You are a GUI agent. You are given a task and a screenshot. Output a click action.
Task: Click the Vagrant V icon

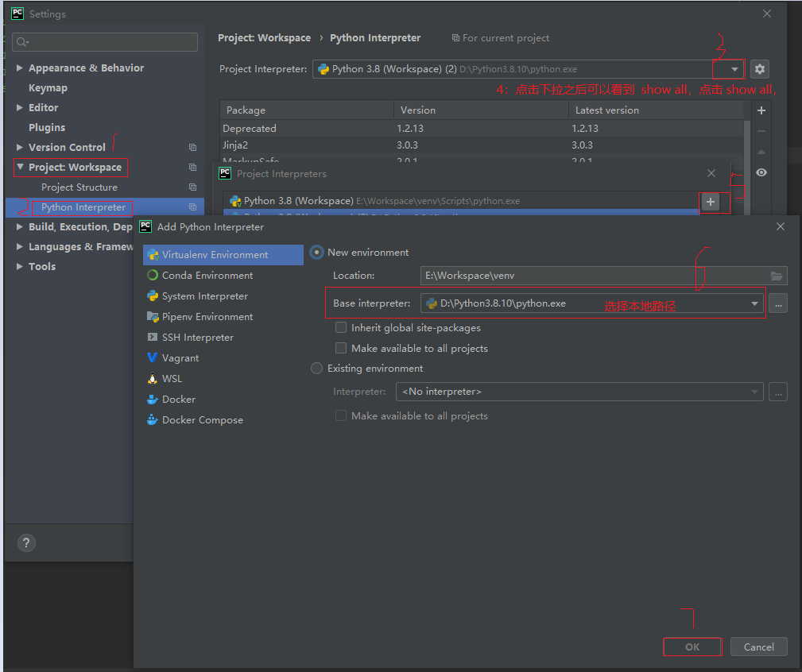[x=153, y=357]
